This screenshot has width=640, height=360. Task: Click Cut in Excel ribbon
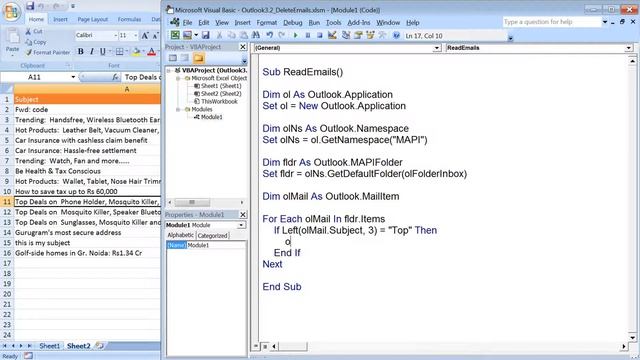pyautogui.click(x=33, y=31)
